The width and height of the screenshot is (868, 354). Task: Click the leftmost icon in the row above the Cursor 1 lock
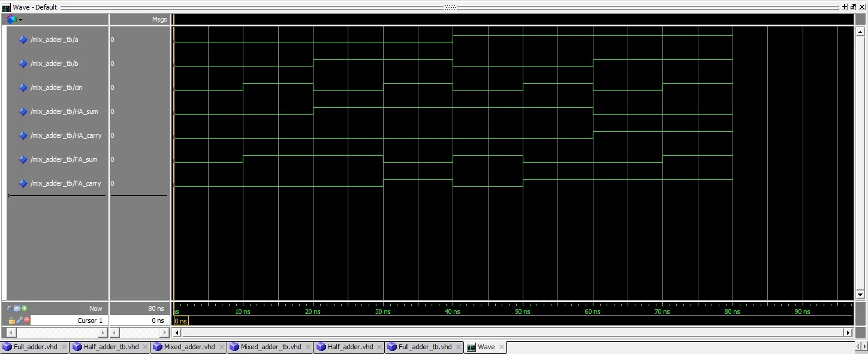[11, 308]
